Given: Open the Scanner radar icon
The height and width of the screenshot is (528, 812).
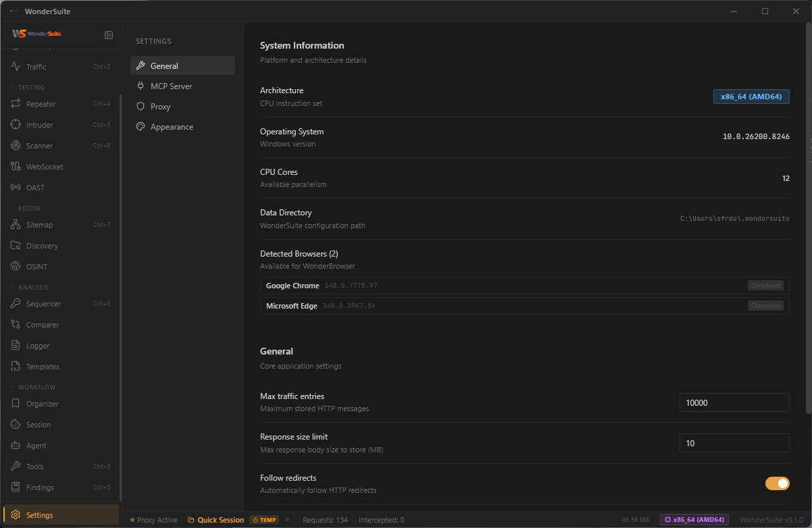Looking at the screenshot, I should point(16,146).
